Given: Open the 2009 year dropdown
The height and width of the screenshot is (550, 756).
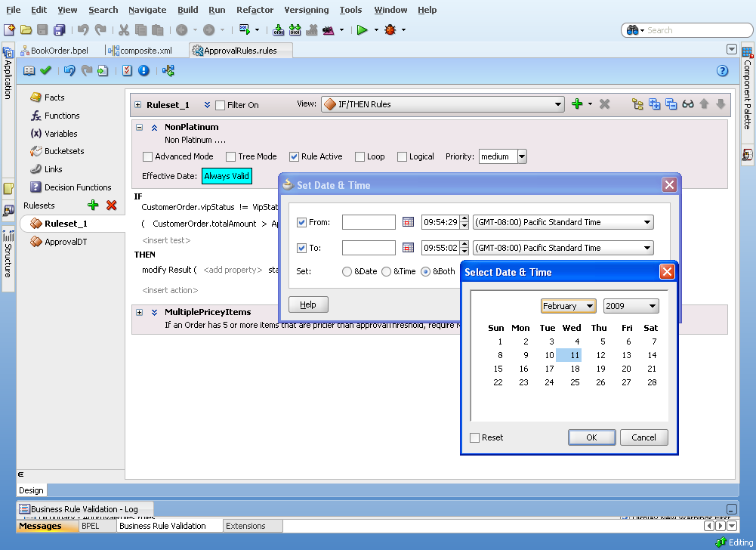Looking at the screenshot, I should pyautogui.click(x=631, y=306).
